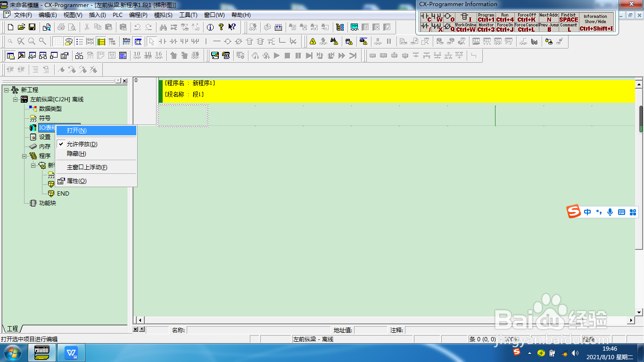The image size is (644, 362).
Task: Open a file with the folder icon
Action: [x=22, y=27]
